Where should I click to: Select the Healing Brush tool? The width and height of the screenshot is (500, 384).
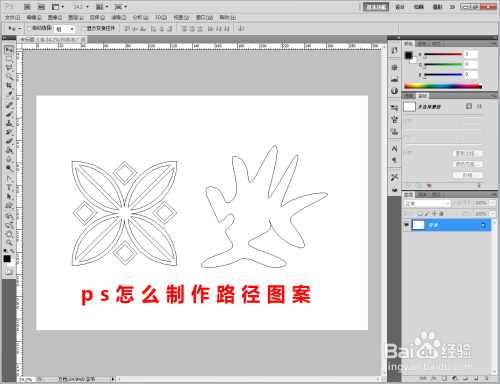point(9,105)
